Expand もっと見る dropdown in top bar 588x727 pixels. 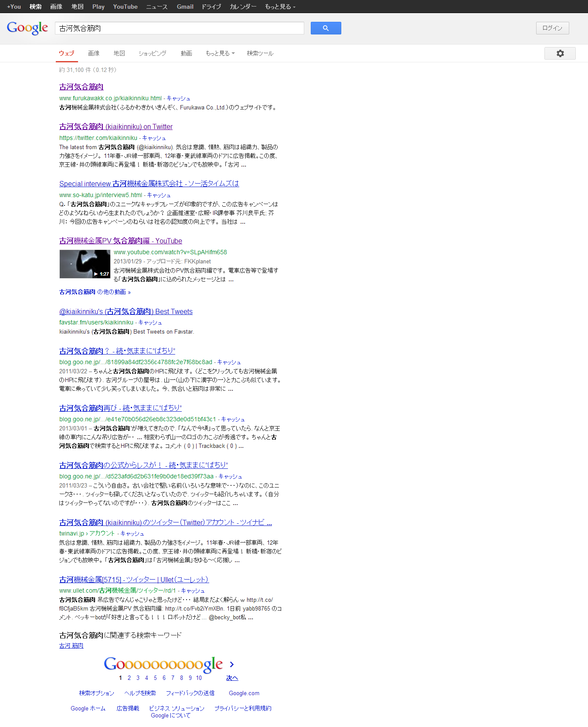[280, 7]
